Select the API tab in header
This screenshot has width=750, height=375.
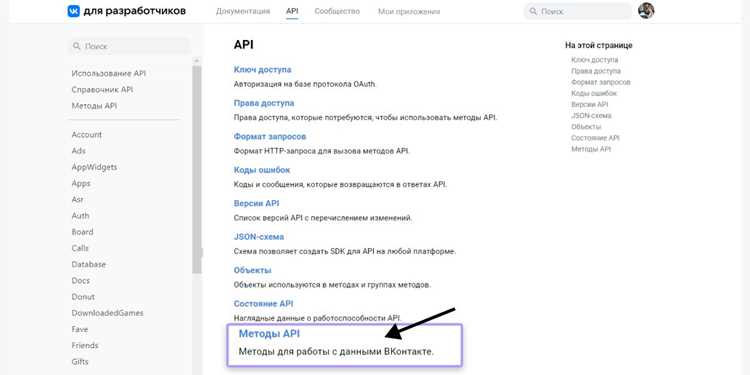click(292, 11)
